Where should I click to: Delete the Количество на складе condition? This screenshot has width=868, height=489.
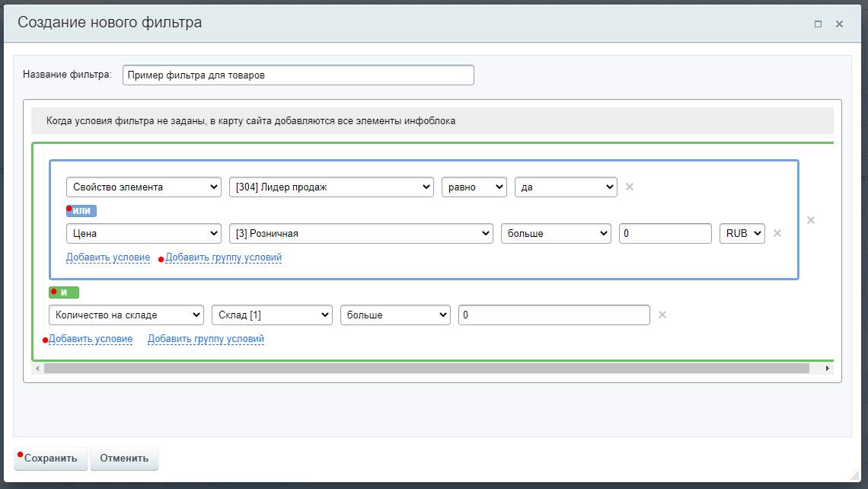662,315
